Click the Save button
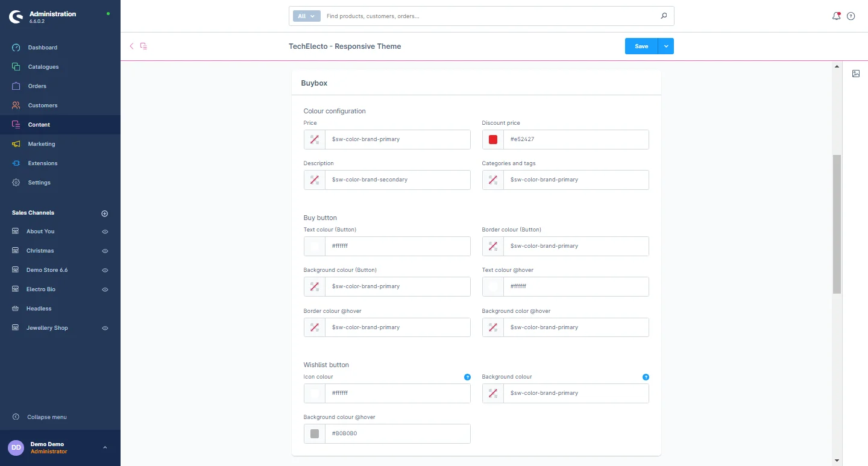 click(641, 46)
